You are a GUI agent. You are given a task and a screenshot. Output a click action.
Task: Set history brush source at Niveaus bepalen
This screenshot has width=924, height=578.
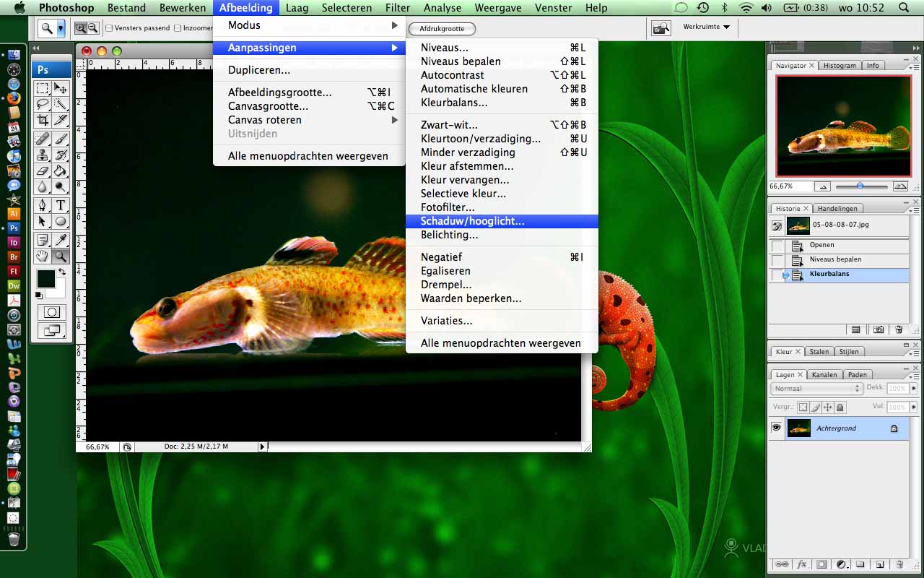point(777,260)
